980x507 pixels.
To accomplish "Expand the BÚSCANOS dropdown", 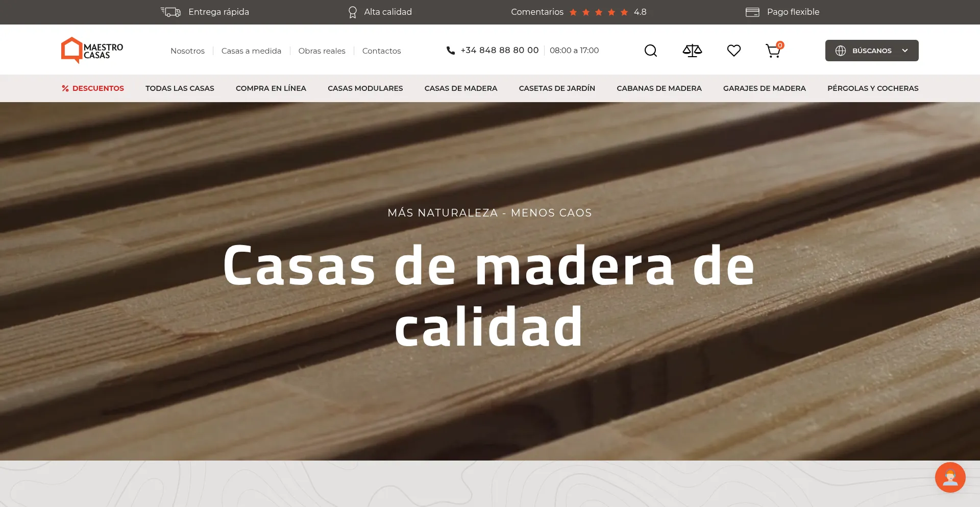I will pyautogui.click(x=871, y=51).
